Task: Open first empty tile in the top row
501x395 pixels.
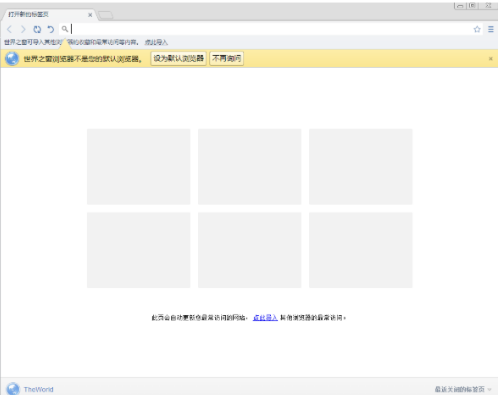Action: [x=139, y=167]
